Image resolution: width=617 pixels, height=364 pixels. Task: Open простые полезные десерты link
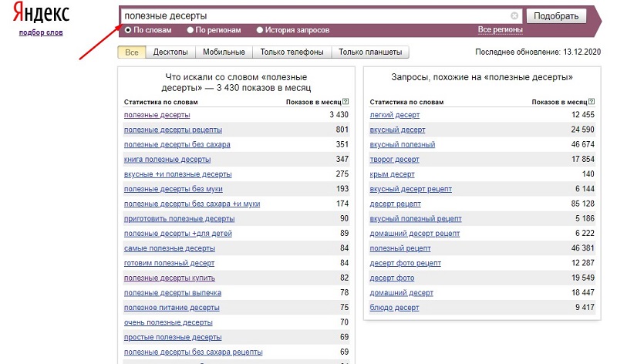pos(173,338)
